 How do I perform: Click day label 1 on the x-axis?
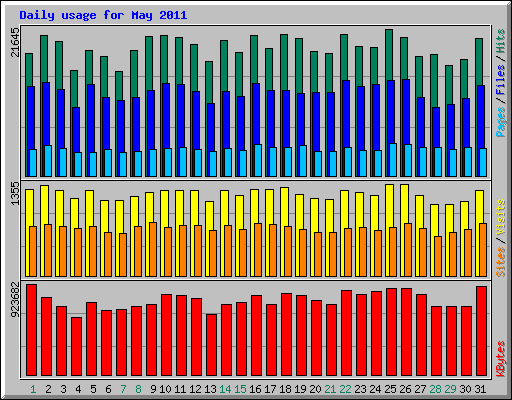pyautogui.click(x=33, y=389)
